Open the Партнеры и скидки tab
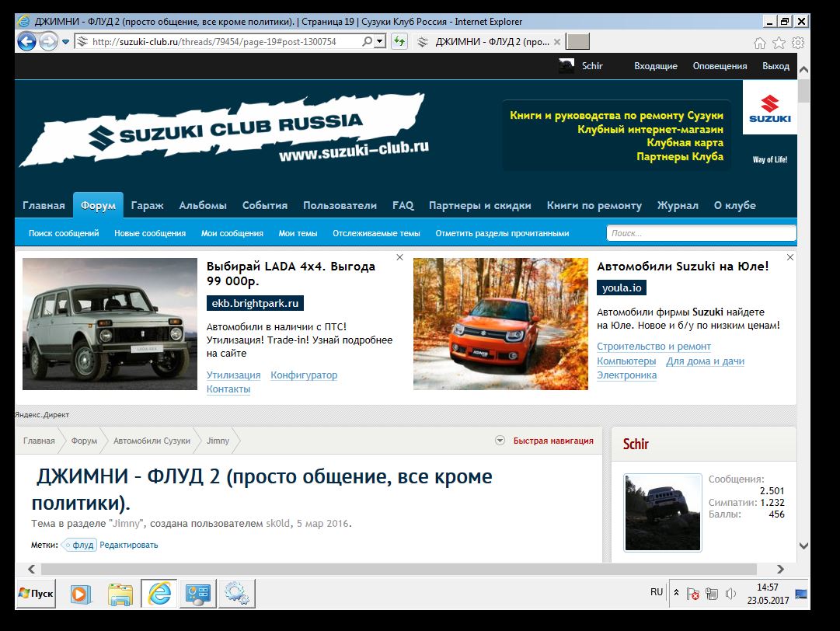The width and height of the screenshot is (840, 631). click(x=480, y=205)
